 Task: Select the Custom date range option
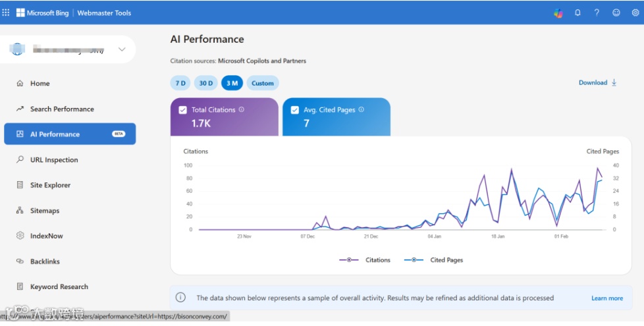pos(263,83)
